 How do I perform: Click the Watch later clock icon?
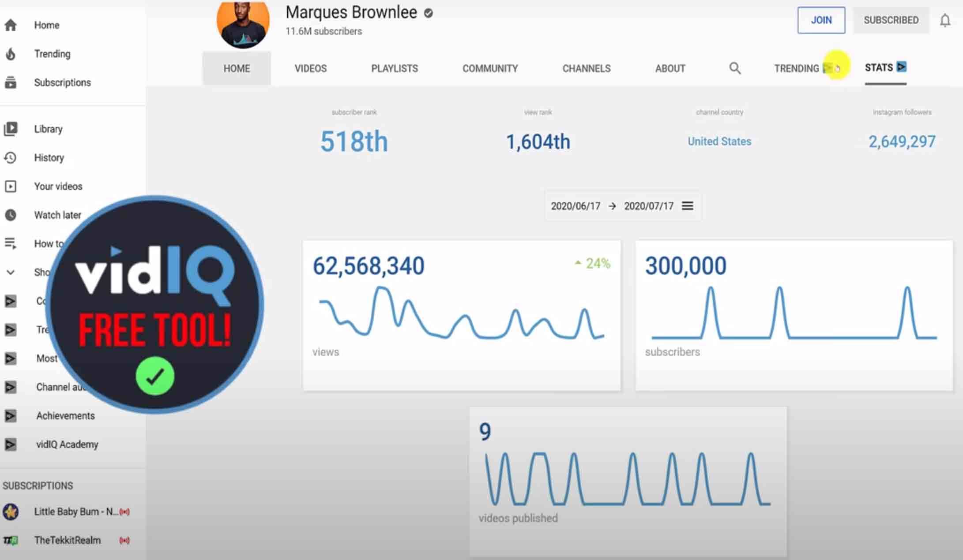click(x=11, y=215)
